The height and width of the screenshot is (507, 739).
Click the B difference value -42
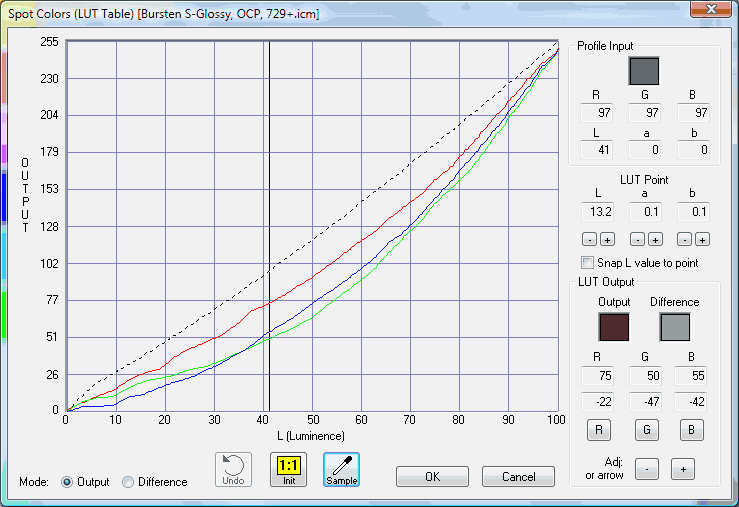point(691,401)
